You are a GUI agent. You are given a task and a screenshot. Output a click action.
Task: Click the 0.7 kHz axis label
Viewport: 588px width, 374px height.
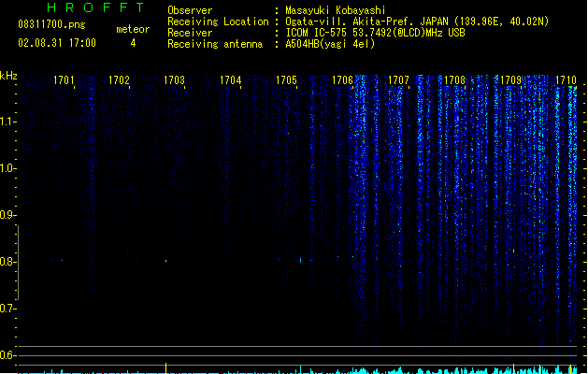(7, 309)
